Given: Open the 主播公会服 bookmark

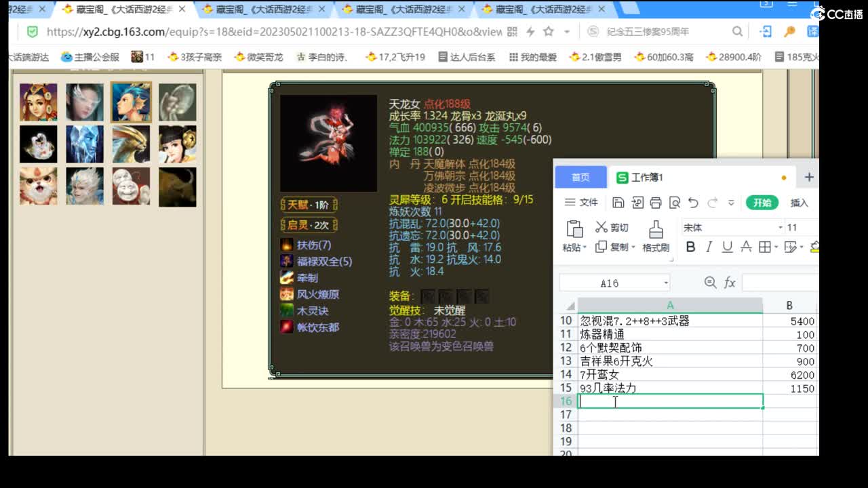Looking at the screenshot, I should click(x=90, y=57).
